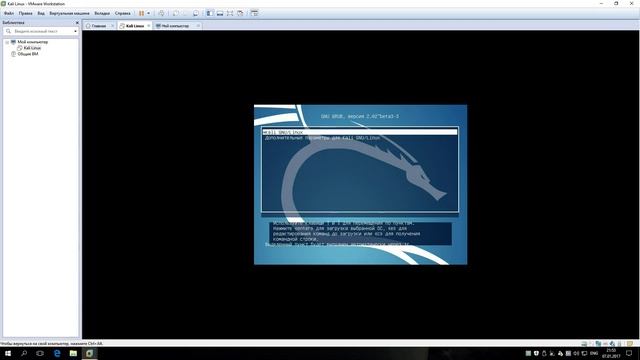
Task: Open the library search filter dropdown
Action: (x=75, y=31)
